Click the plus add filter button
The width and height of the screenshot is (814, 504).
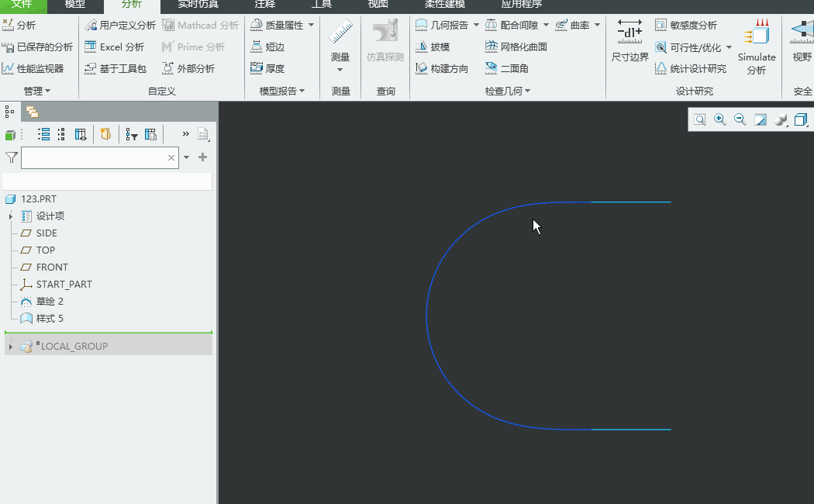click(203, 157)
